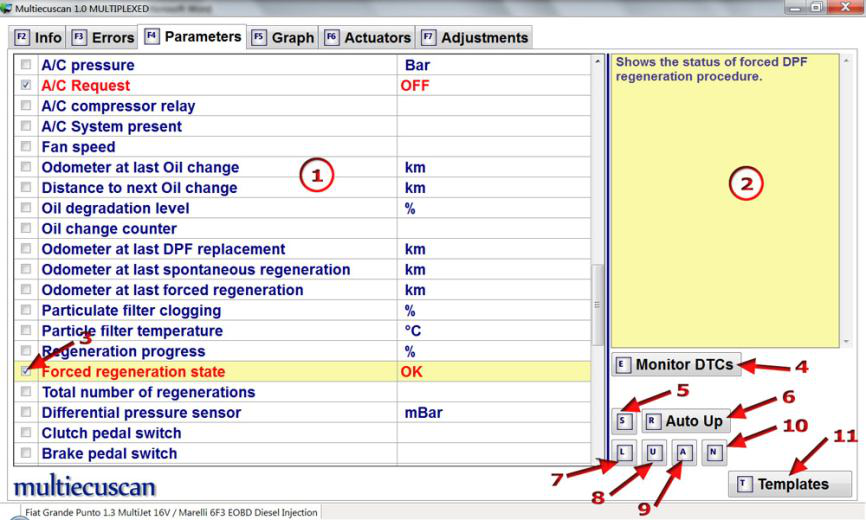The image size is (866, 520).
Task: Uncheck Forced regeneration state checkbox
Action: click(26, 372)
